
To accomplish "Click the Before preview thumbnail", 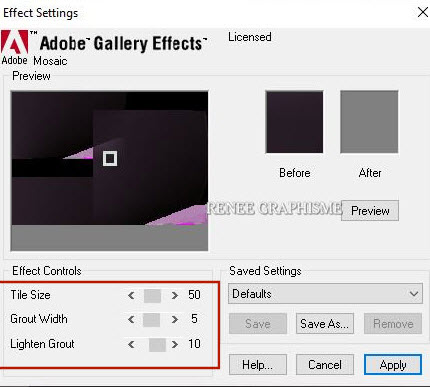I will tap(294, 122).
